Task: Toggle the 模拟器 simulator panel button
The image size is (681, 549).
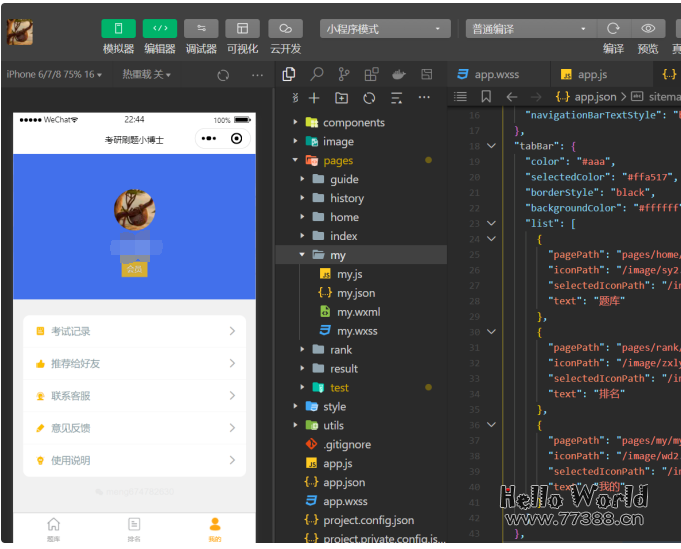Action: pos(118,29)
